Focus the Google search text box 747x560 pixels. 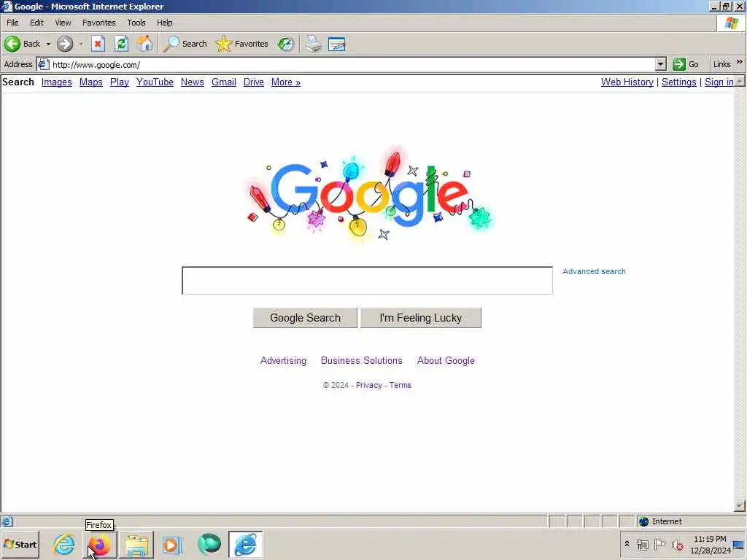[x=368, y=281]
